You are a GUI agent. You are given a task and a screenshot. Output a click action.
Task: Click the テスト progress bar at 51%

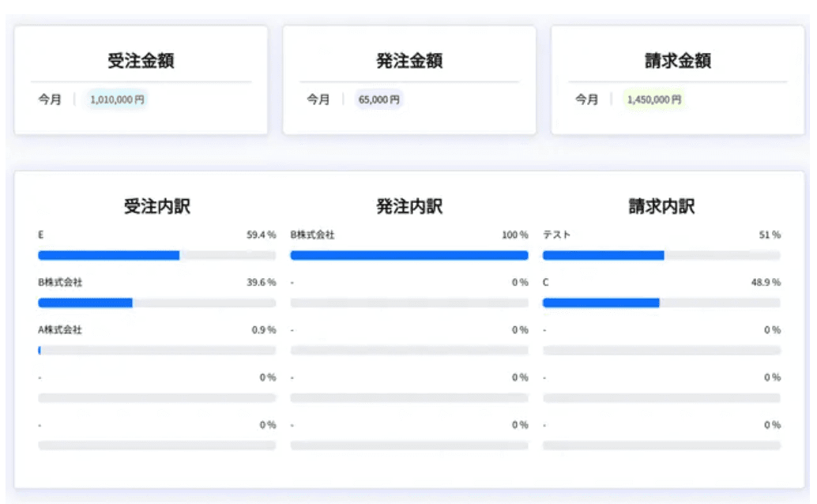pyautogui.click(x=661, y=255)
